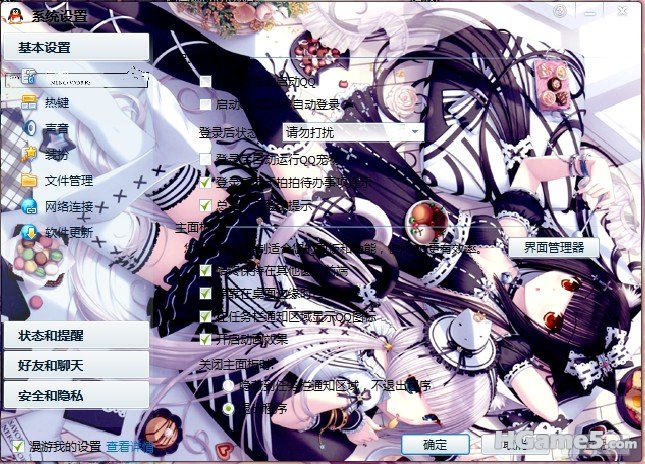Click the round icon beside the minimize button
The width and height of the screenshot is (645, 464).
pyautogui.click(x=560, y=11)
